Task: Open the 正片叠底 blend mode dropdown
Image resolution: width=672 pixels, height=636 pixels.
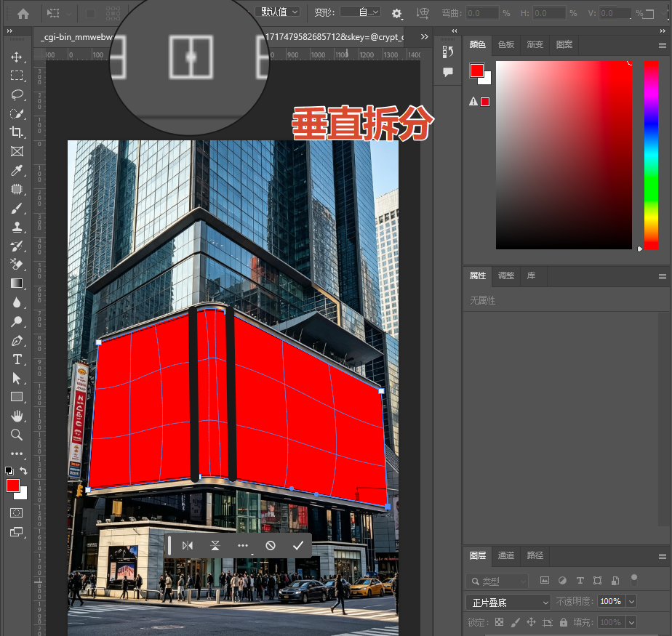Action: pos(508,602)
